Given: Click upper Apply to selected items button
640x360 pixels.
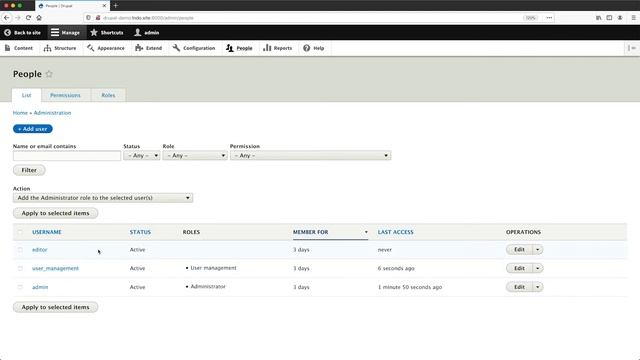Looking at the screenshot, I should (56, 213).
